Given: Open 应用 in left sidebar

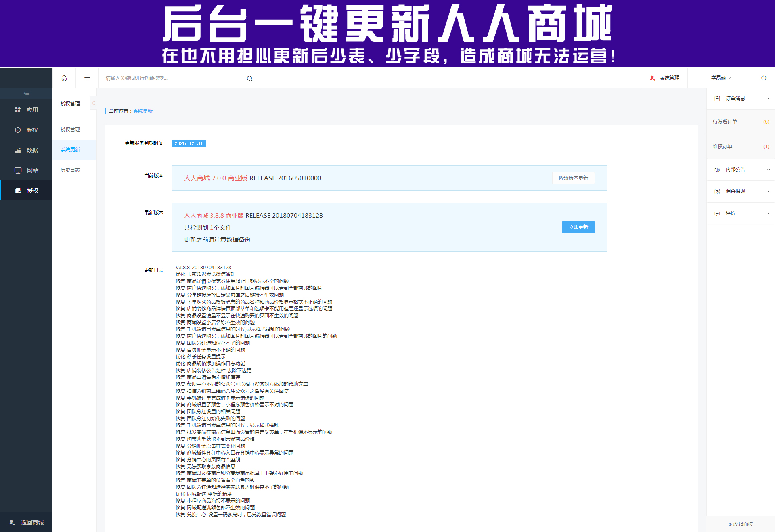Looking at the screenshot, I should pos(26,110).
